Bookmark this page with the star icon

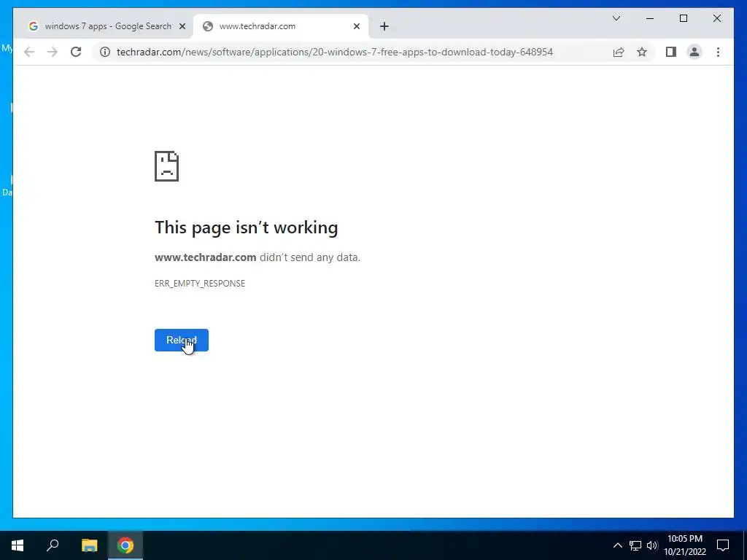[642, 52]
